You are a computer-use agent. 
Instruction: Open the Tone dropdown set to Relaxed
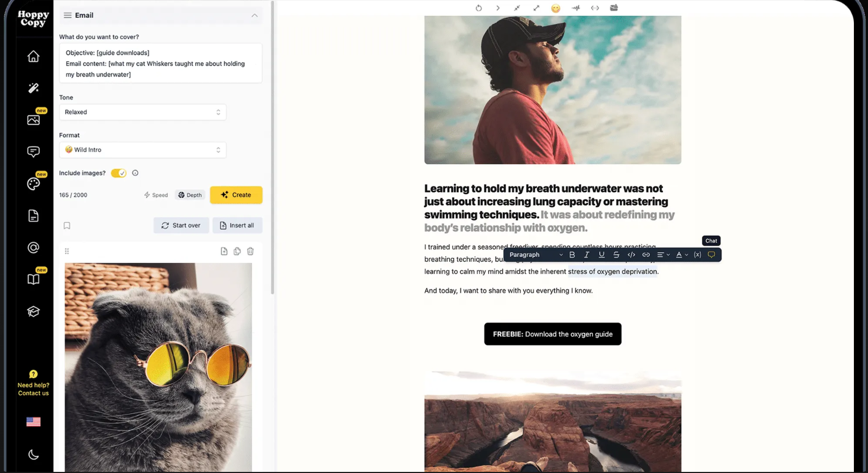(x=143, y=112)
